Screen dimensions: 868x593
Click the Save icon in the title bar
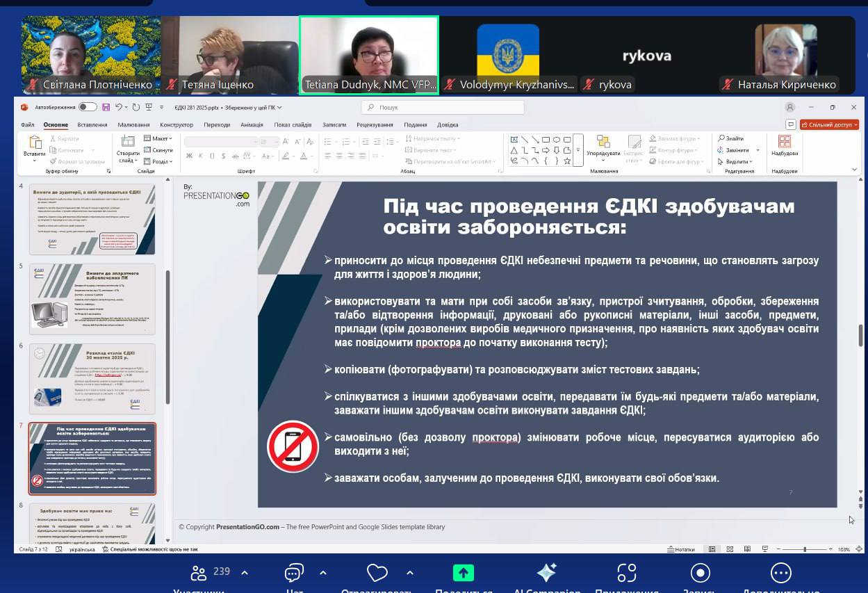tap(106, 107)
